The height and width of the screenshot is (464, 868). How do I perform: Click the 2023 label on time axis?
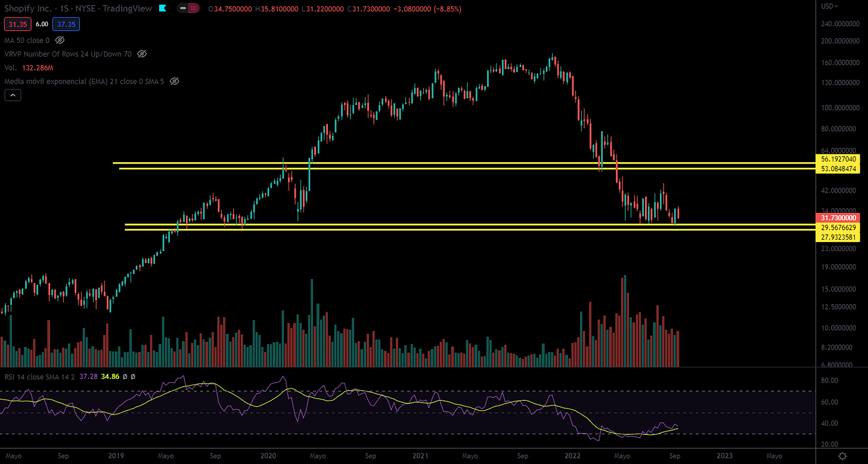point(724,456)
